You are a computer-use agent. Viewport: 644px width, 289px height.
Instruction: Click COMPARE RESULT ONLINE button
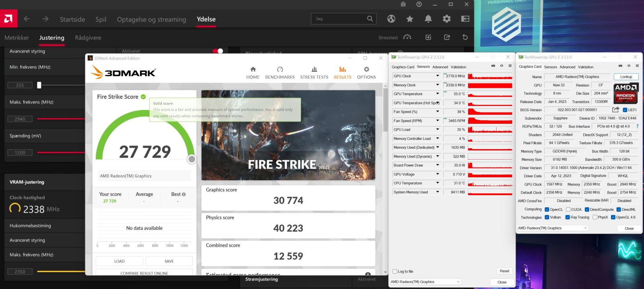(x=144, y=273)
